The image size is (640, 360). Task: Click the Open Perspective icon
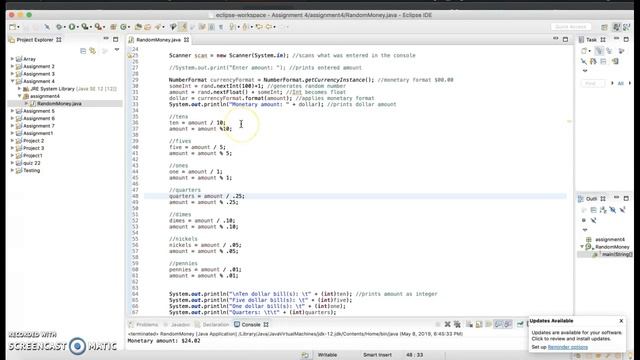(x=604, y=27)
